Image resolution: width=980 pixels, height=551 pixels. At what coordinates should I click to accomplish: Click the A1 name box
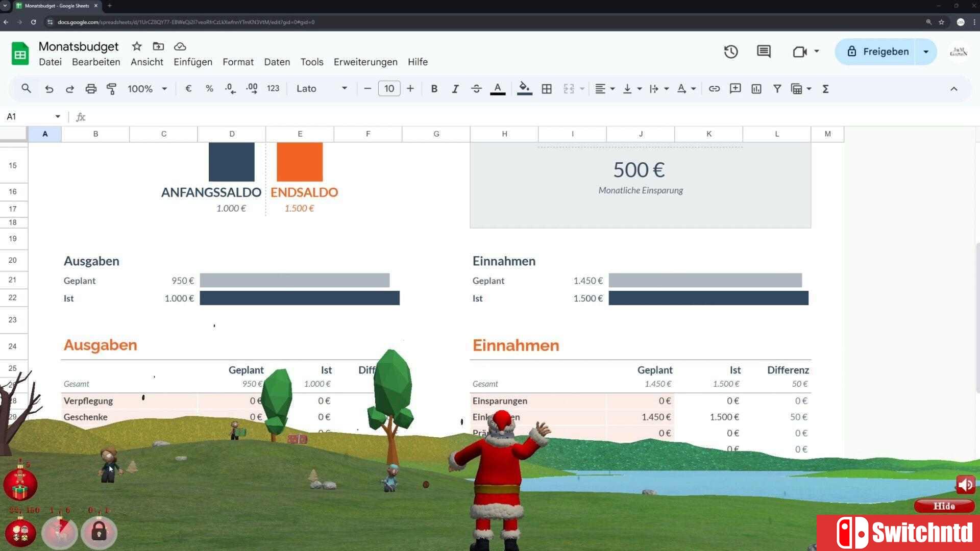point(28,117)
